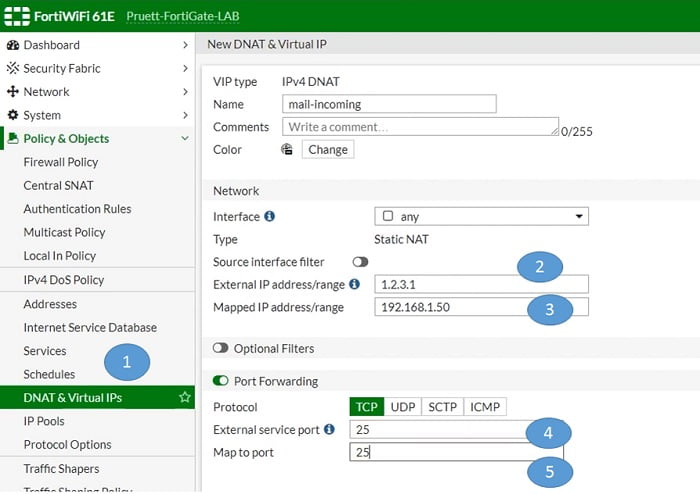
Task: Click the Map to port field
Action: pyautogui.click(x=456, y=452)
